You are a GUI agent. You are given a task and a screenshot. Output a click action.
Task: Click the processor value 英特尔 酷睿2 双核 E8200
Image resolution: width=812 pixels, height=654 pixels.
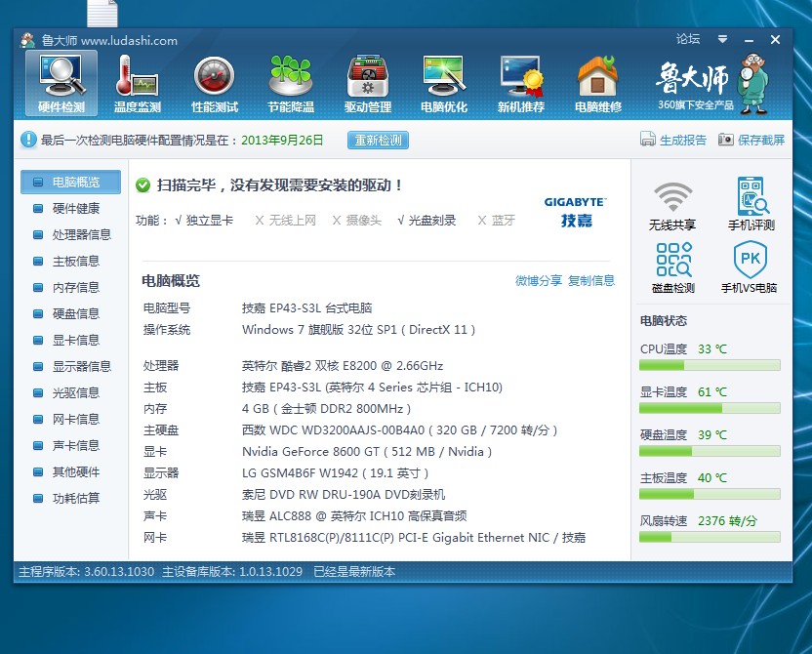pos(343,366)
